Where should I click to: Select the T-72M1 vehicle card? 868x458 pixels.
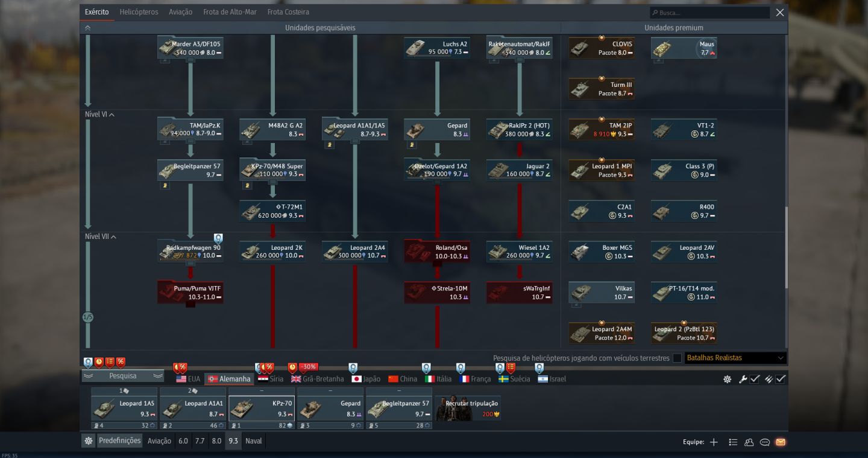272,211
